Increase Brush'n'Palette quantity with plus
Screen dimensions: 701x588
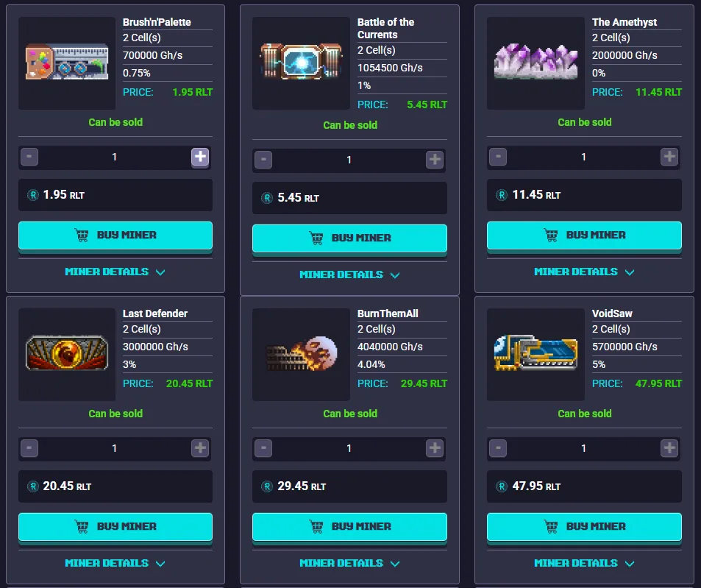coord(200,157)
